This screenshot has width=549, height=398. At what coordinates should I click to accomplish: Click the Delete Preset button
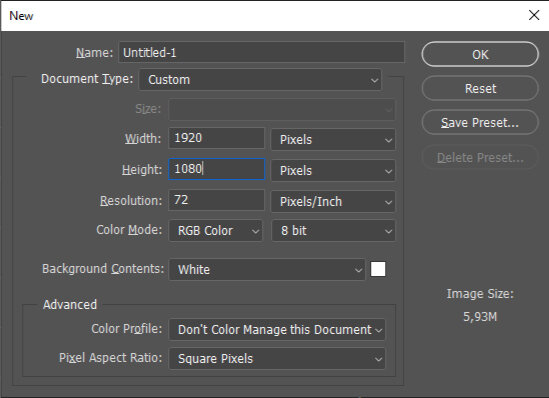[480, 158]
